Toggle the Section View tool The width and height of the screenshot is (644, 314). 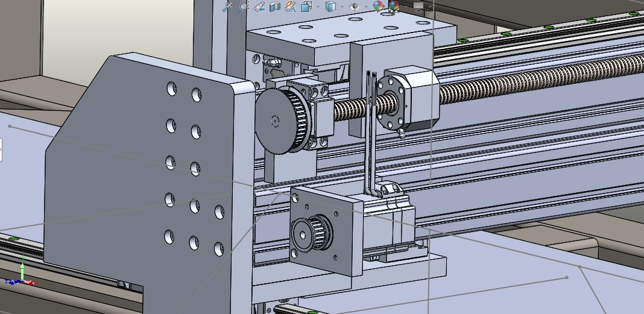[275, 7]
